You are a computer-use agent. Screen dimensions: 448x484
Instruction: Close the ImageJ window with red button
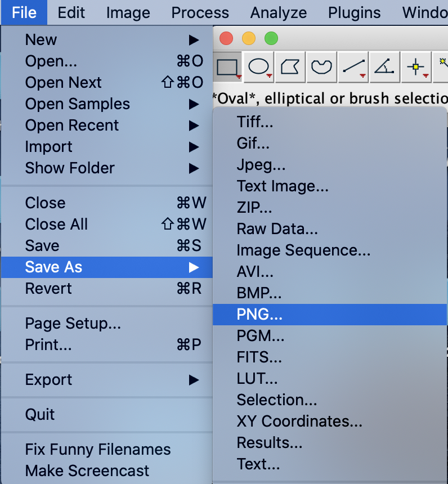click(226, 39)
